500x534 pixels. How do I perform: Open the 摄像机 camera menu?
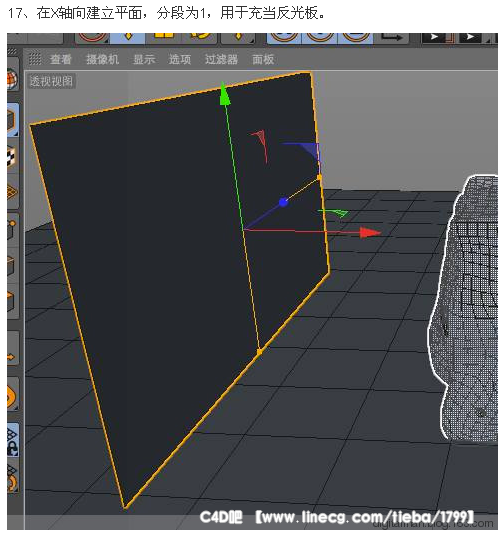click(x=103, y=59)
